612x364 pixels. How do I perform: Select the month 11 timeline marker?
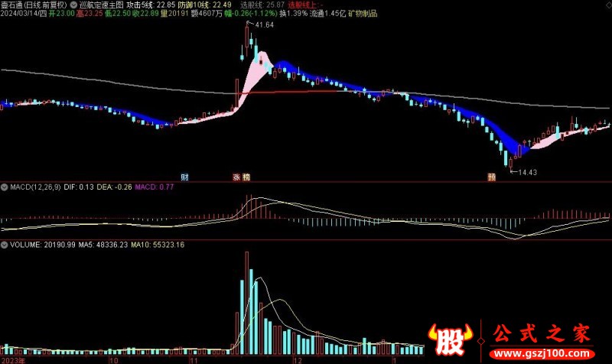[194, 359]
